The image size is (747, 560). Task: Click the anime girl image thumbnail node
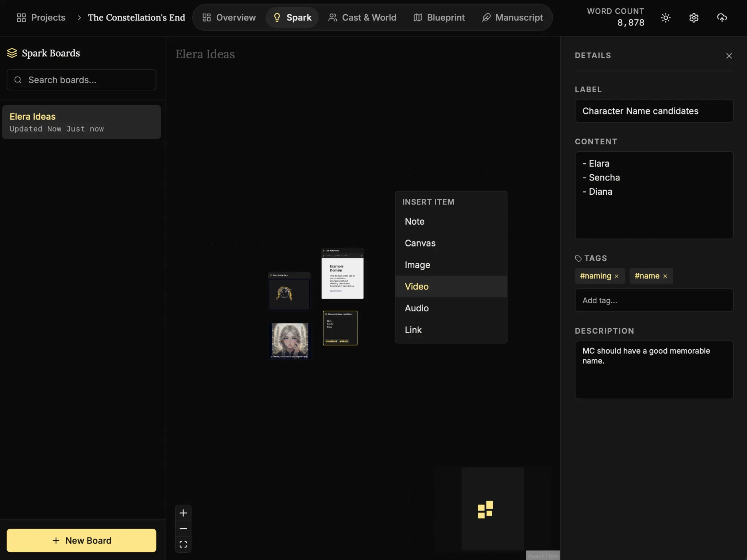(x=290, y=340)
